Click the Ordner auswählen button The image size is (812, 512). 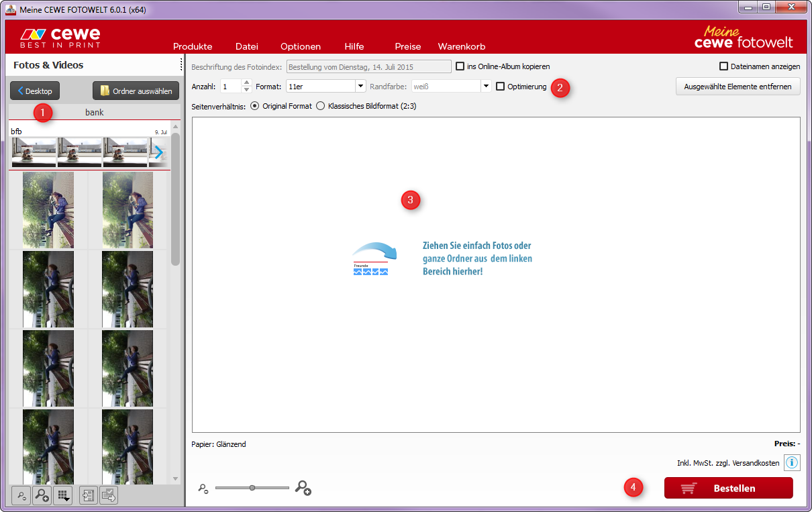pyautogui.click(x=136, y=91)
